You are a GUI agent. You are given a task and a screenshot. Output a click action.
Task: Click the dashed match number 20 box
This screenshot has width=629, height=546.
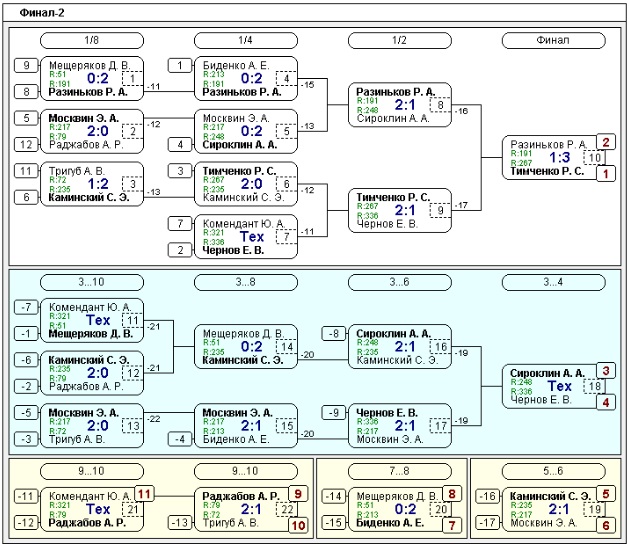point(440,509)
